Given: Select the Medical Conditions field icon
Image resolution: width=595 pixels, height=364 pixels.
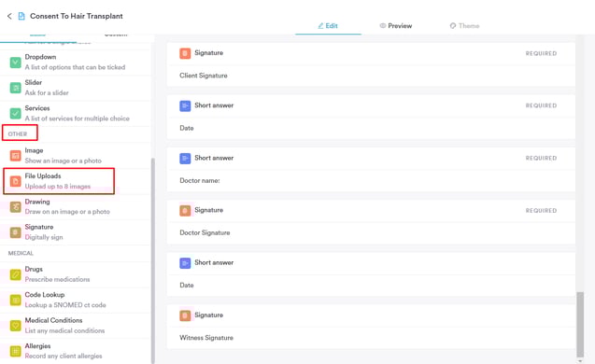Looking at the screenshot, I should tap(16, 326).
